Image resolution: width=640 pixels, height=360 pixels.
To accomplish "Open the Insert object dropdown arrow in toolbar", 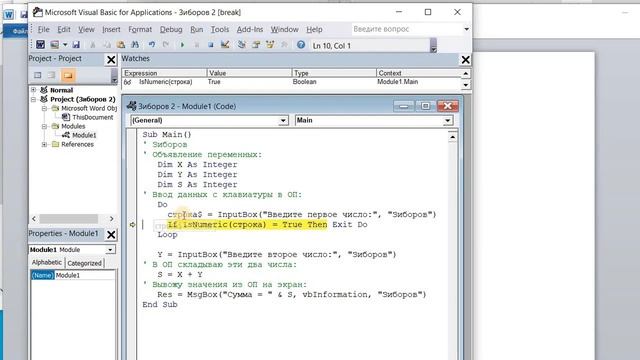I will (x=65, y=44).
